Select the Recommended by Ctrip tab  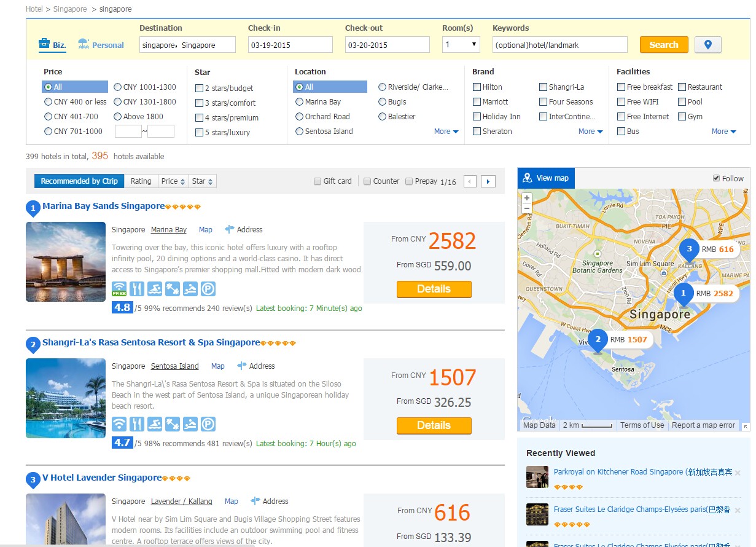[x=79, y=181]
